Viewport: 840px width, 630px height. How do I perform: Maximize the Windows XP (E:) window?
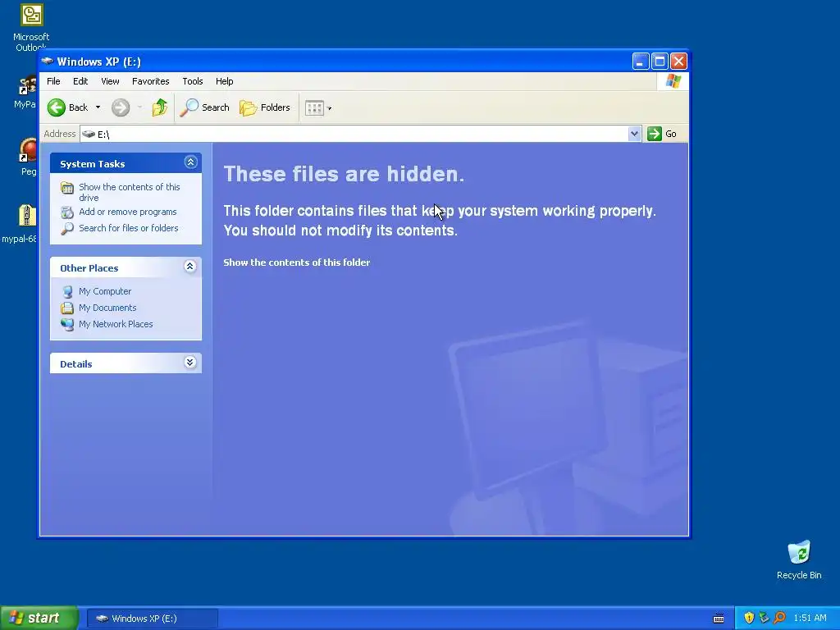660,61
